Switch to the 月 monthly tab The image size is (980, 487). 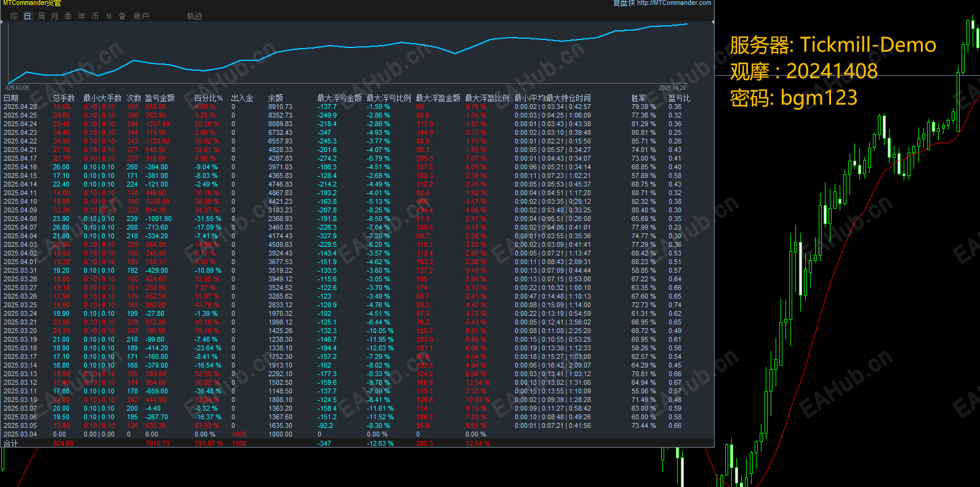click(x=55, y=16)
